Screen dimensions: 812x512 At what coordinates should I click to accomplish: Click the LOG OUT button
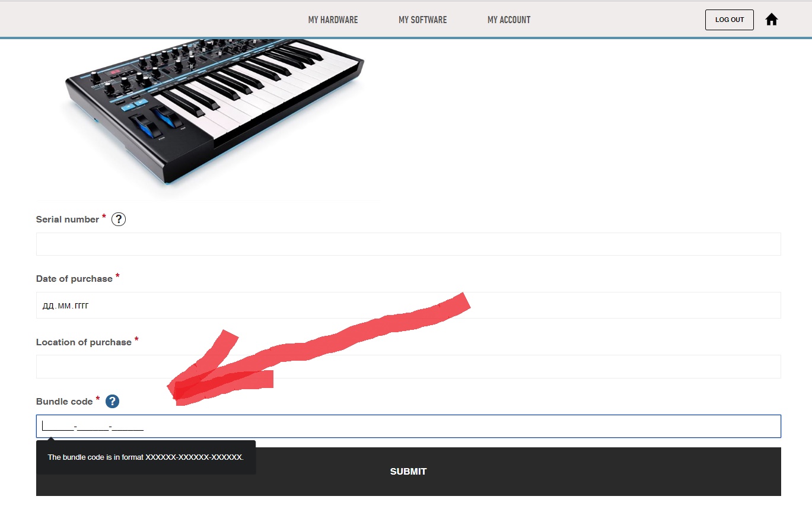click(729, 20)
